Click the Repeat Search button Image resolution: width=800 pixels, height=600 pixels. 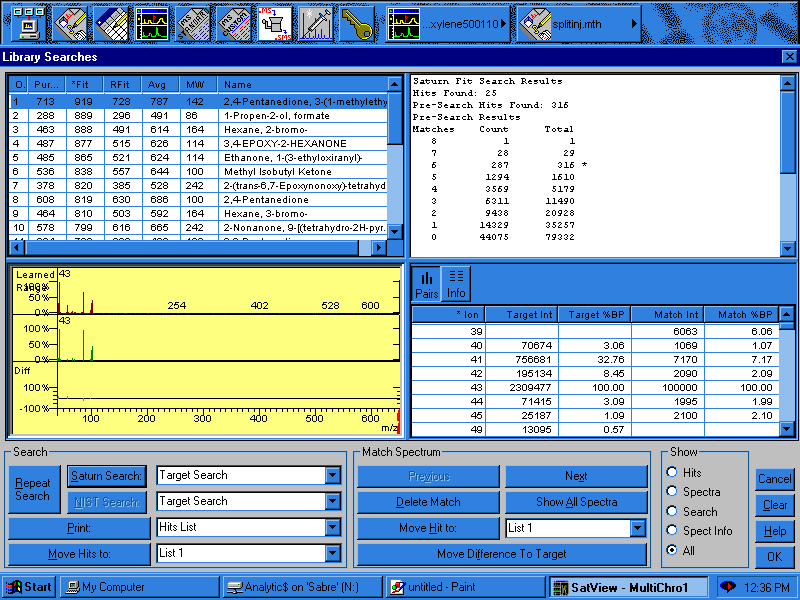[x=34, y=489]
